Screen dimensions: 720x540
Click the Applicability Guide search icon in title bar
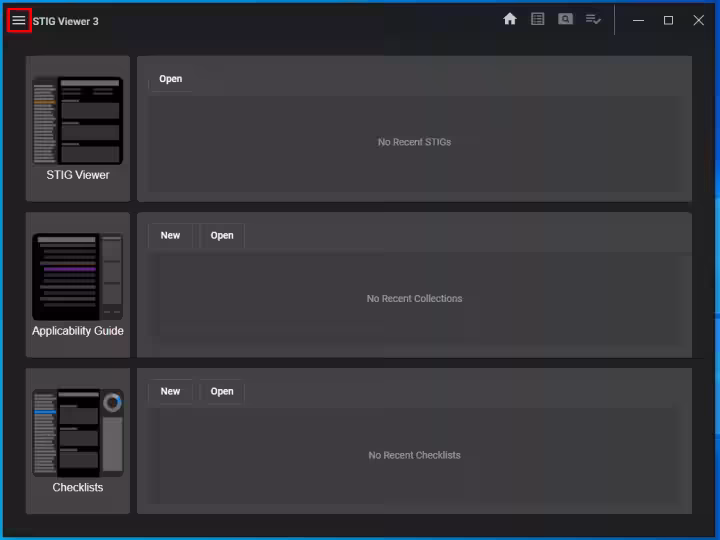pos(565,19)
